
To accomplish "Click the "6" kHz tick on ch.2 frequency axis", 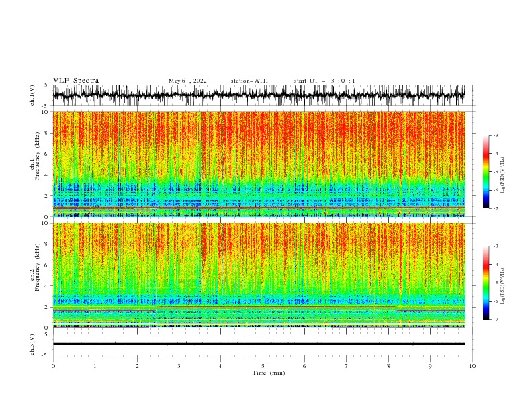I will click(47, 265).
